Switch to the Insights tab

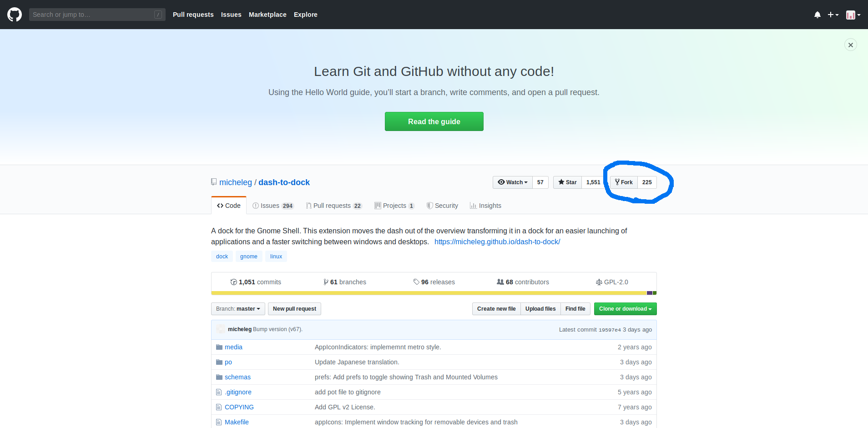click(485, 206)
